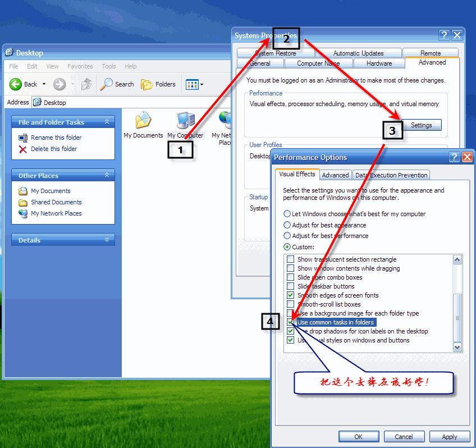Viewport: 476px width, 448px height.
Task: Toggle the Folders pane icon
Action: [x=147, y=84]
